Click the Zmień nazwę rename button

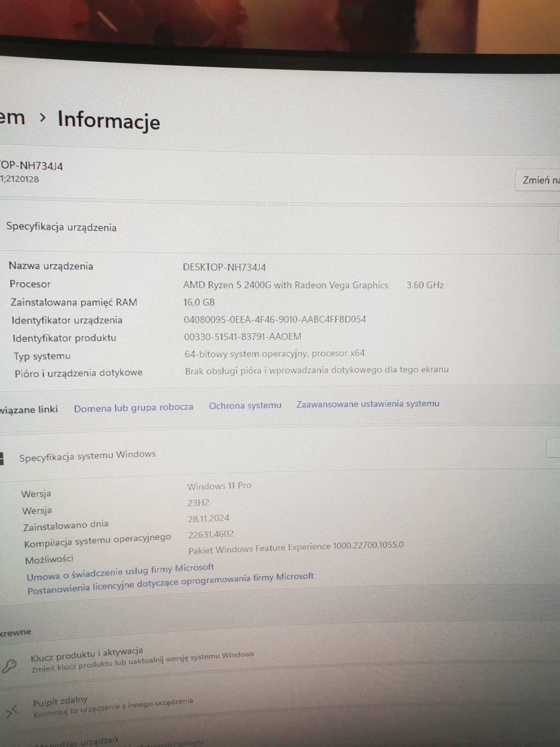[x=537, y=180]
